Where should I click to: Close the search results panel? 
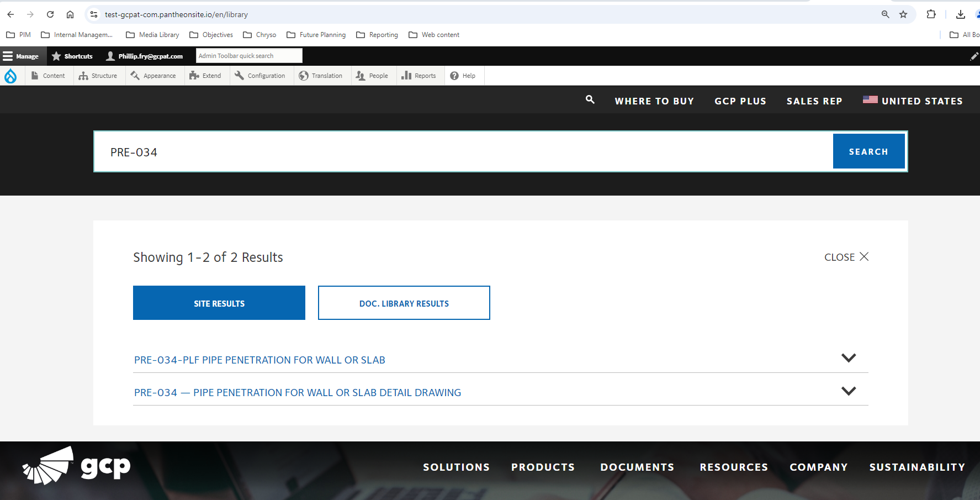pos(846,257)
